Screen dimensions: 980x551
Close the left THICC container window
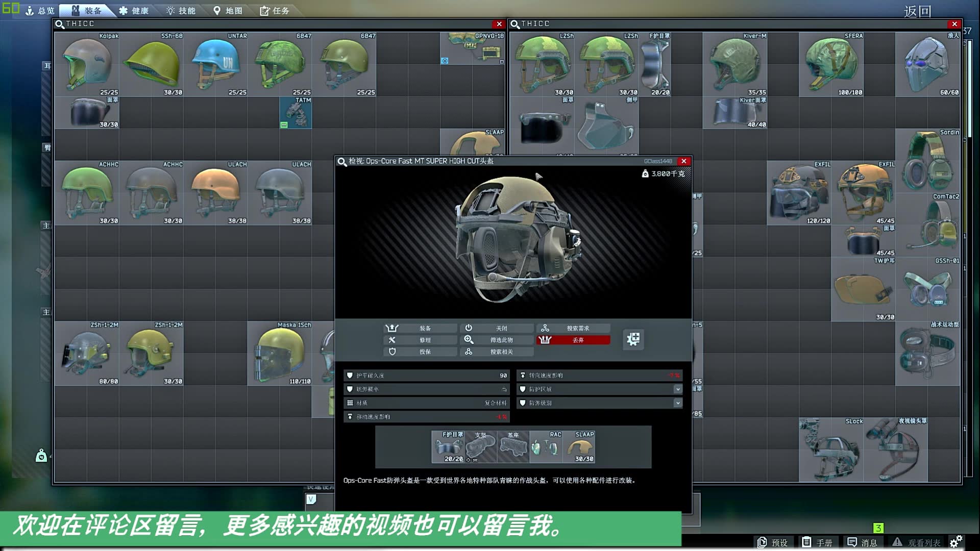click(x=499, y=24)
